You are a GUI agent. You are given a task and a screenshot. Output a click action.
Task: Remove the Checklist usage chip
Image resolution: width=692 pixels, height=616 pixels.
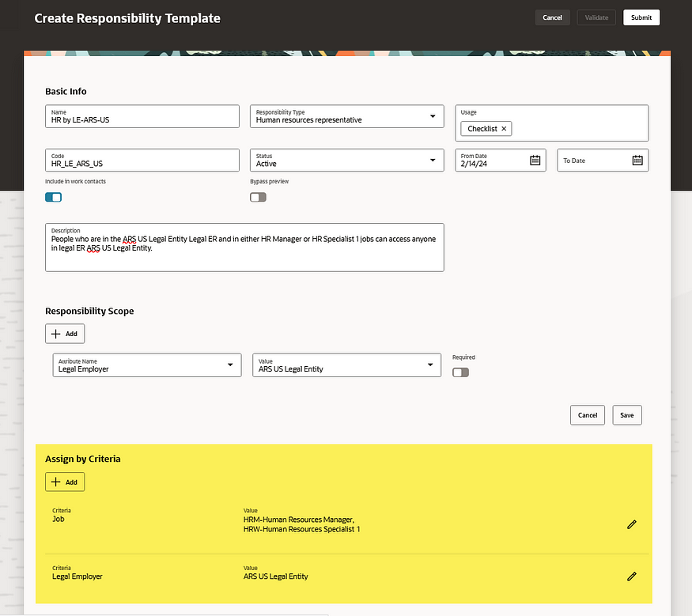tap(504, 128)
